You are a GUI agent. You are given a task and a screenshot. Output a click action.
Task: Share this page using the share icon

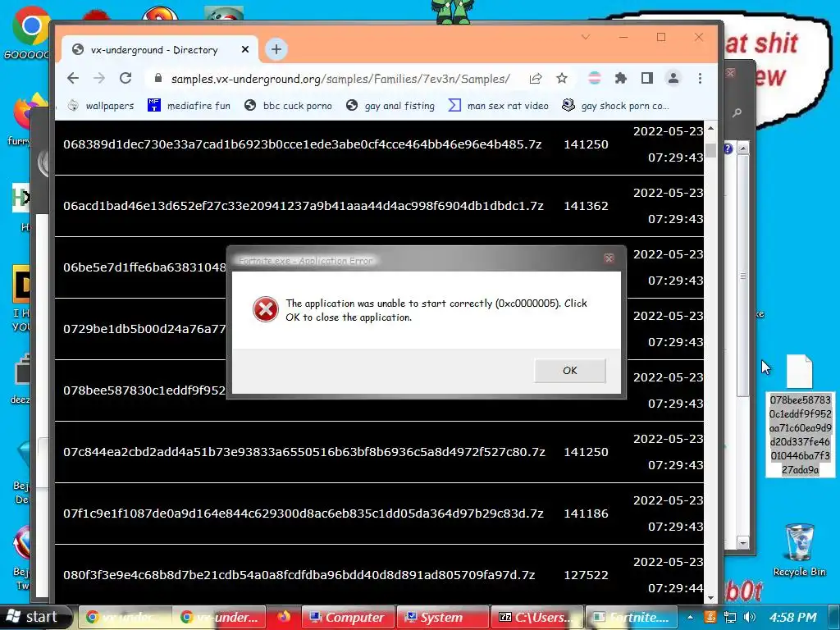pos(535,78)
